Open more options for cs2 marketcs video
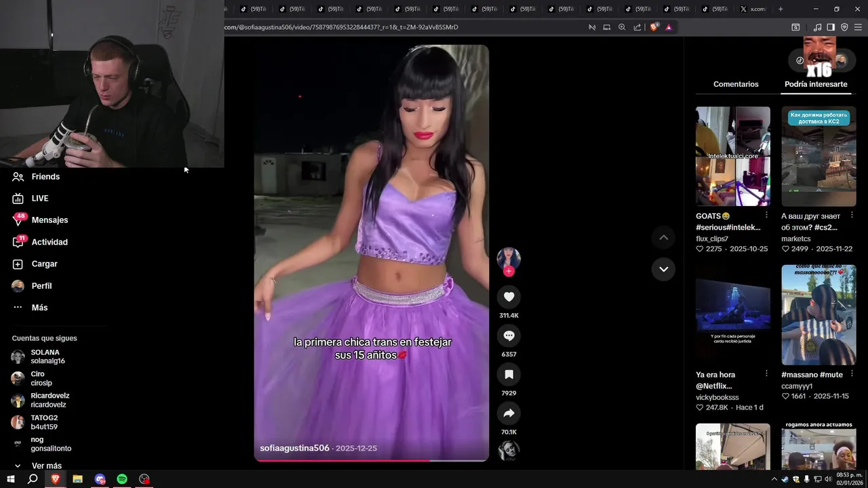The height and width of the screenshot is (488, 868). (x=852, y=215)
